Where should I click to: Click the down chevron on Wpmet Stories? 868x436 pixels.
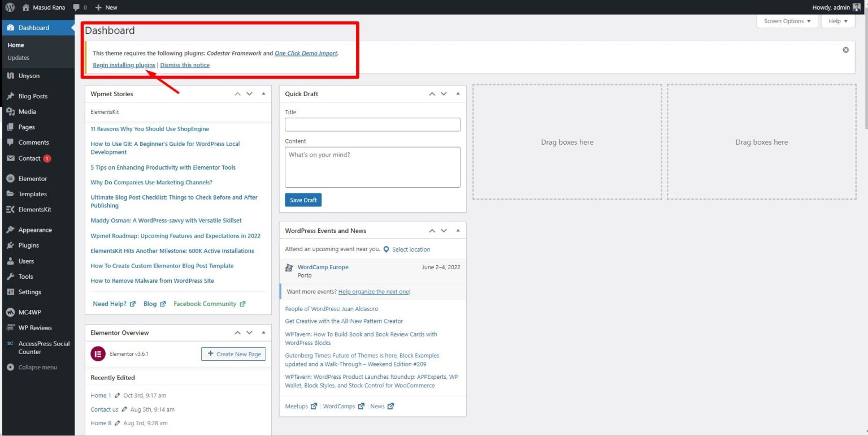click(x=249, y=93)
